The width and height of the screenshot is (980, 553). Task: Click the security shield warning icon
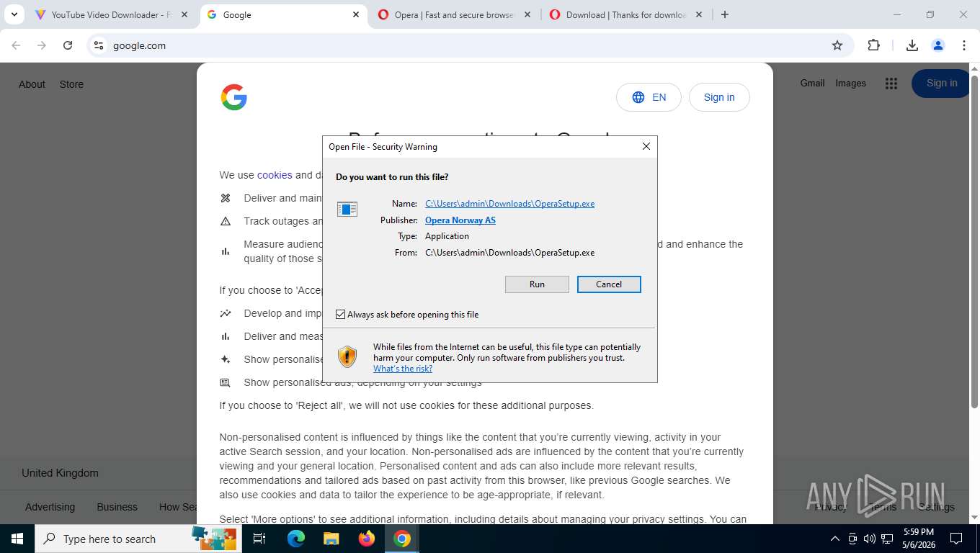(347, 356)
